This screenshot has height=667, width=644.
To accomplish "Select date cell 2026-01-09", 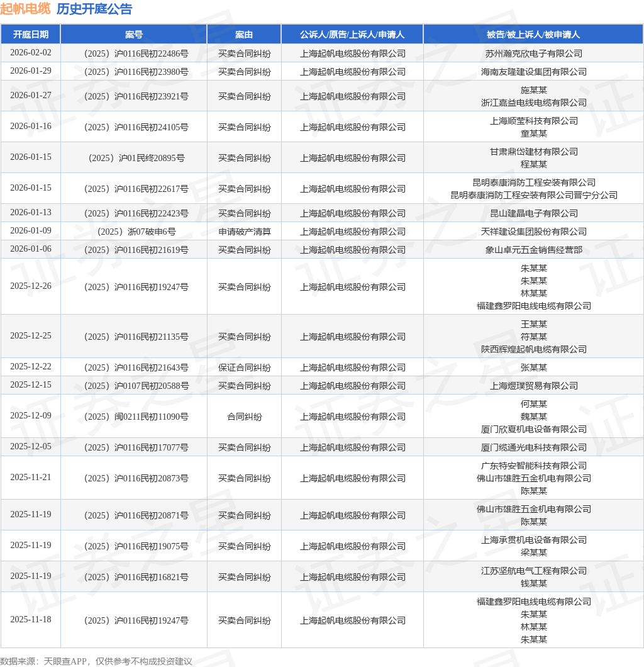I will (31, 230).
